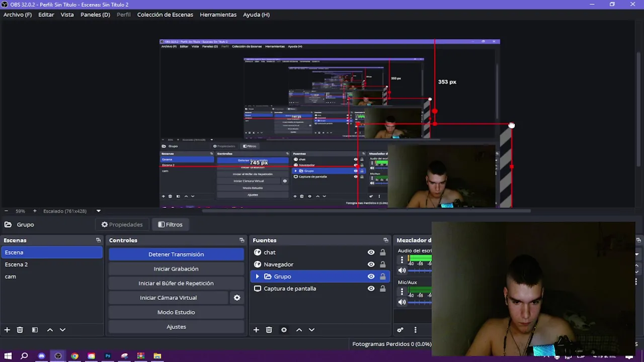Image resolution: width=644 pixels, height=362 pixels.
Task: Zoom in preview with plus icon
Action: point(35,211)
